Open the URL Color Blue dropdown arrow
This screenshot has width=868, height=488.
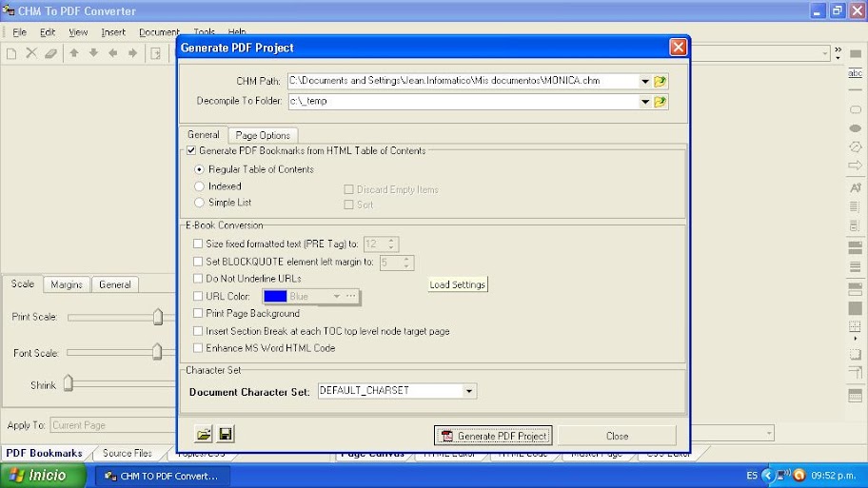337,297
